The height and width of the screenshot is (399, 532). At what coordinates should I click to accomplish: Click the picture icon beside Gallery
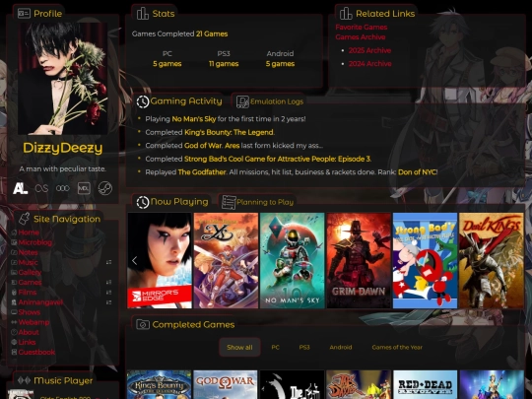coord(14,273)
